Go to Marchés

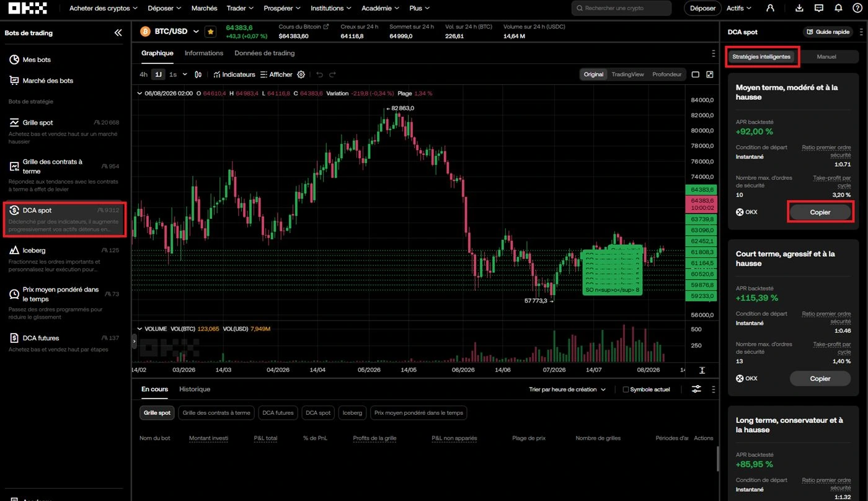205,8
